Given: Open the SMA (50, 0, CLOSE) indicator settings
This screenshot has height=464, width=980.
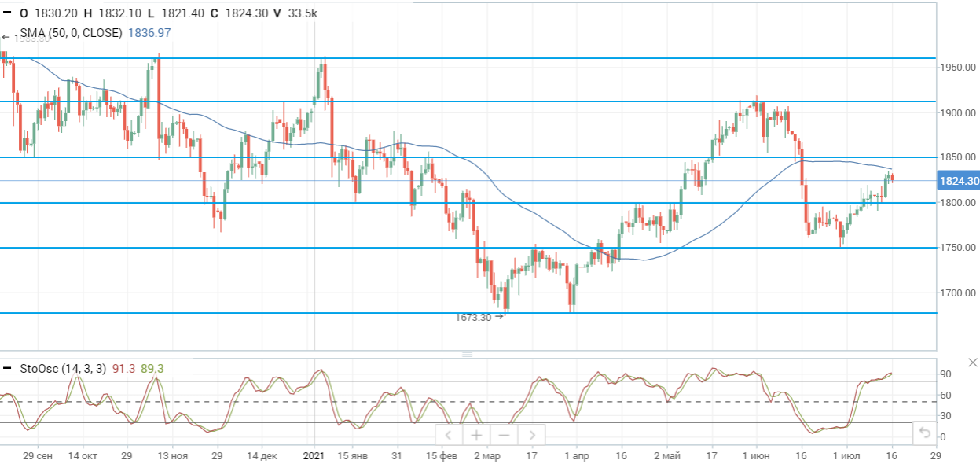Looking at the screenshot, I should click(71, 34).
